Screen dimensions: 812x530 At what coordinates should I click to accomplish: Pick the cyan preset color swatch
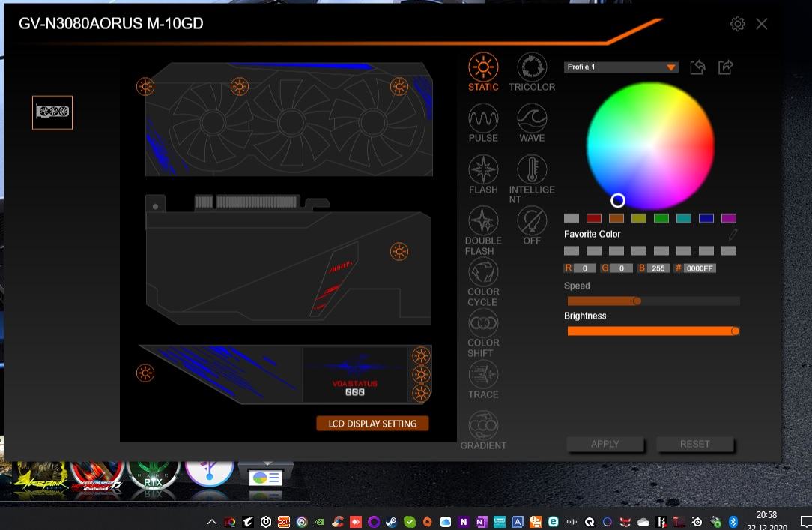(x=684, y=218)
